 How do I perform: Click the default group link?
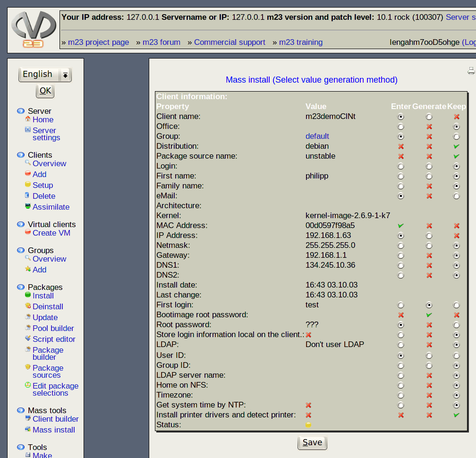coord(317,136)
